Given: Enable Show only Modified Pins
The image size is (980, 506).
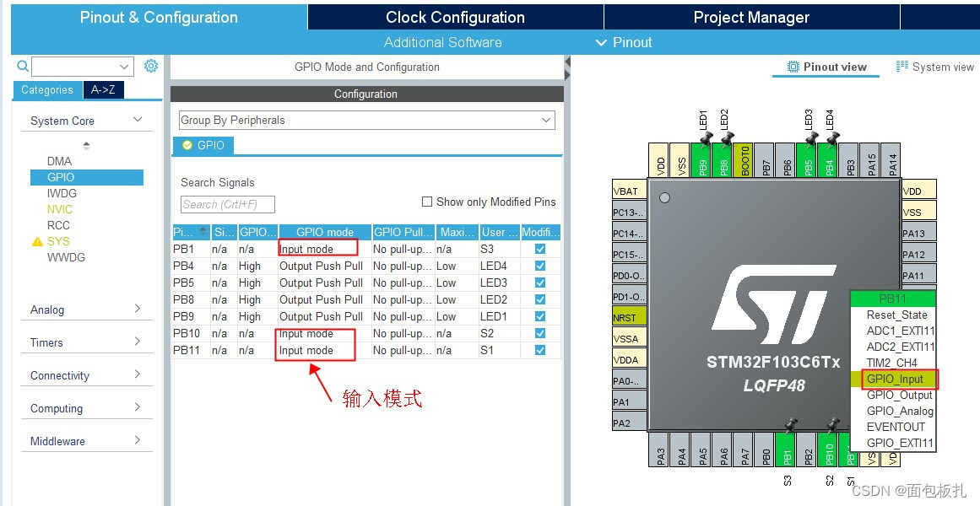Looking at the screenshot, I should [427, 202].
